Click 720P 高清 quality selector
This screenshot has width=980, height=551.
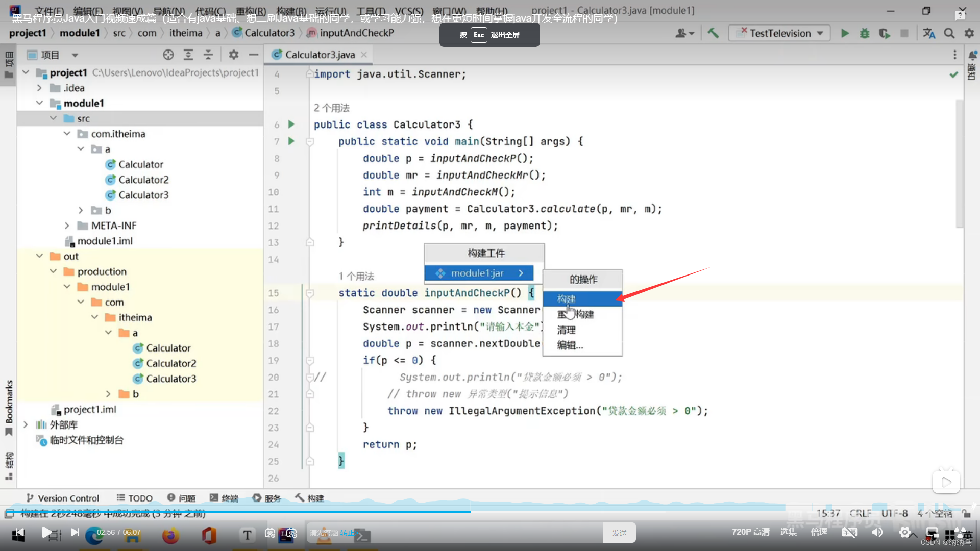click(750, 532)
